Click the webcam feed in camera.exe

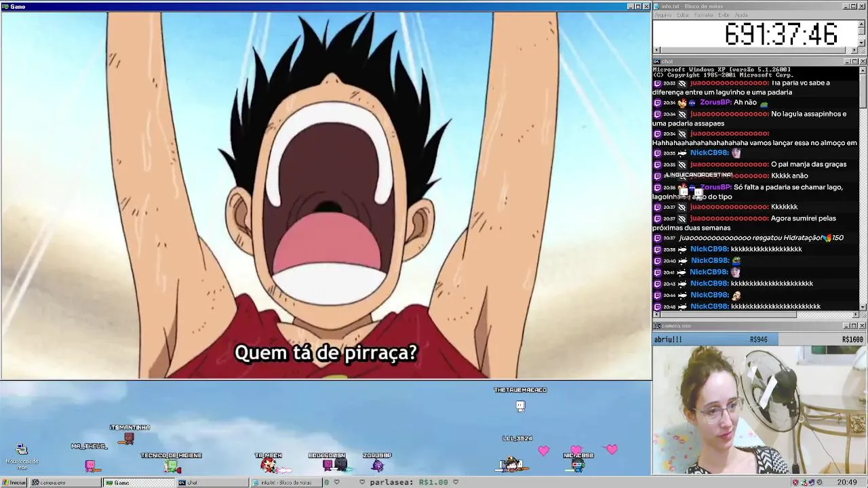coord(759,409)
